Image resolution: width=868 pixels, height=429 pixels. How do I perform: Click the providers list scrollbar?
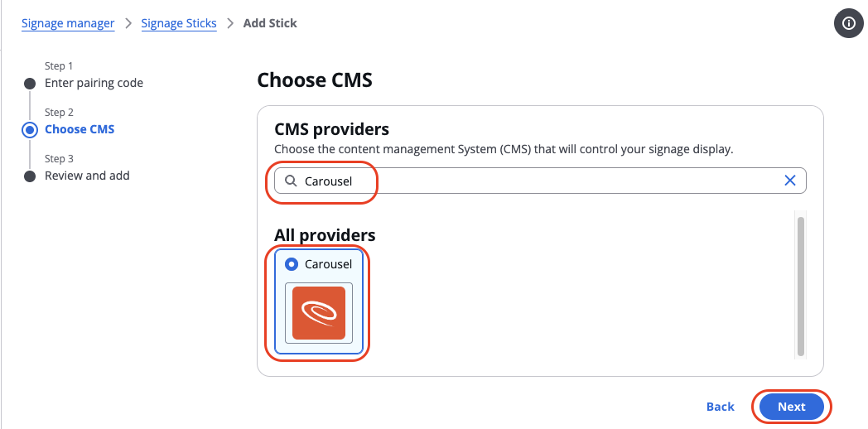[800, 287]
